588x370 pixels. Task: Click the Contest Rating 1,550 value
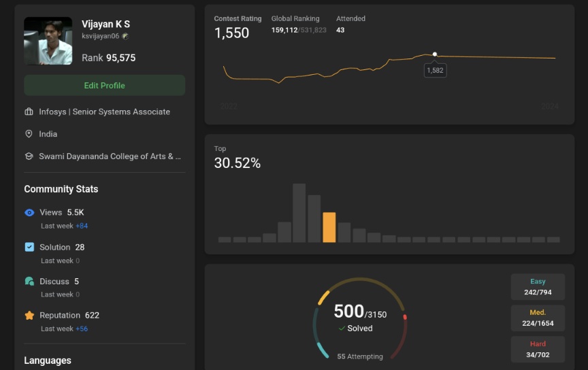[231, 33]
